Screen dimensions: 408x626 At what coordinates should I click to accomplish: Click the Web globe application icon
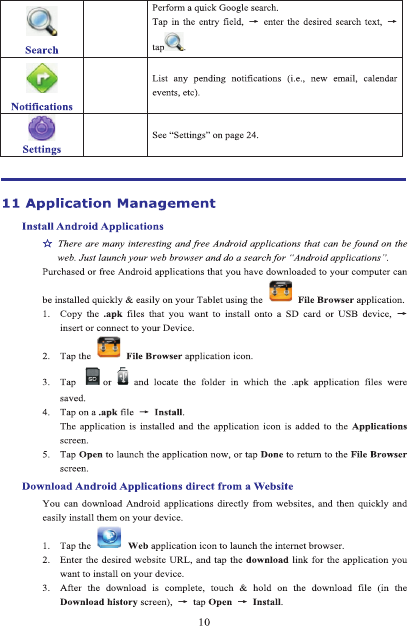click(109, 537)
